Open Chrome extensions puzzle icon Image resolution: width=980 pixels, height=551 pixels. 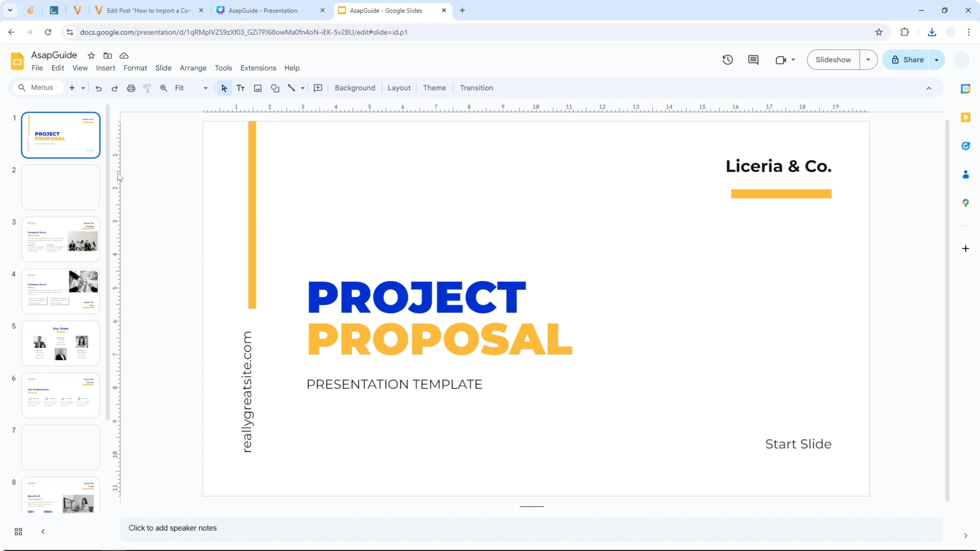905,32
